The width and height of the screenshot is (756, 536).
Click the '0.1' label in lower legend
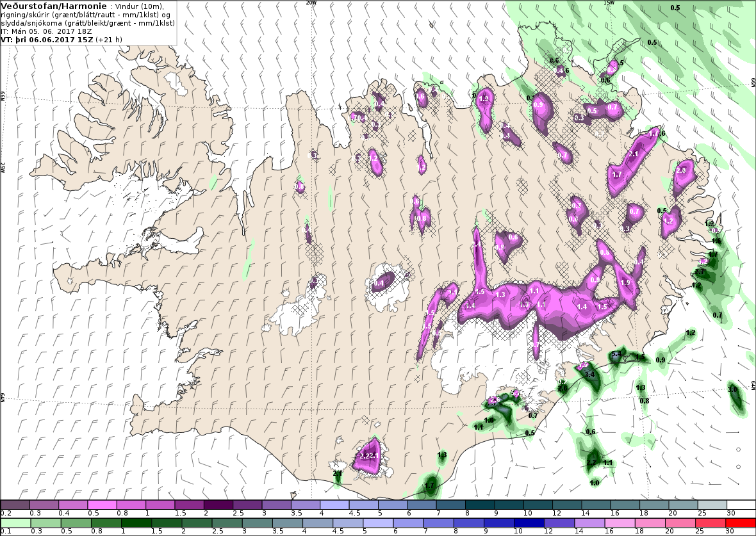(6, 531)
